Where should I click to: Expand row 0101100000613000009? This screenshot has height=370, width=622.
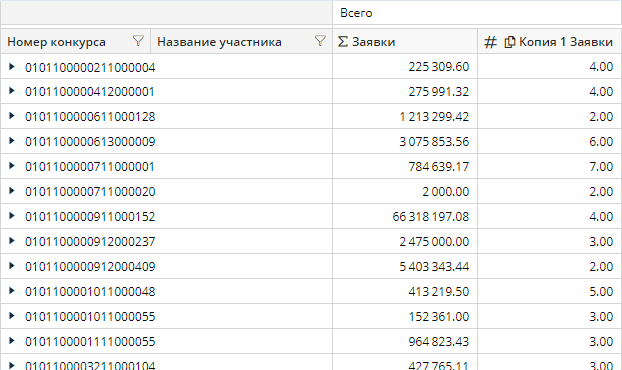(12, 141)
